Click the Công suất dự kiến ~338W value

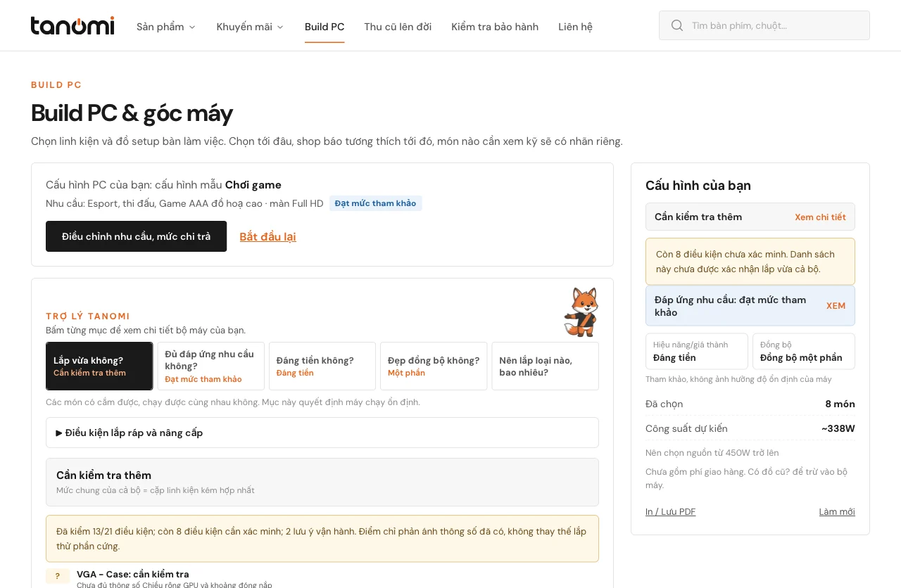838,428
